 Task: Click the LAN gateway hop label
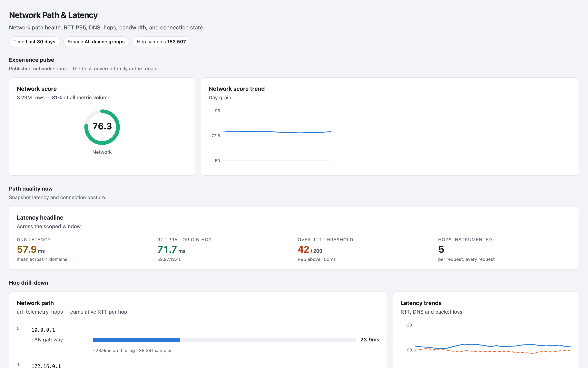[47, 340]
